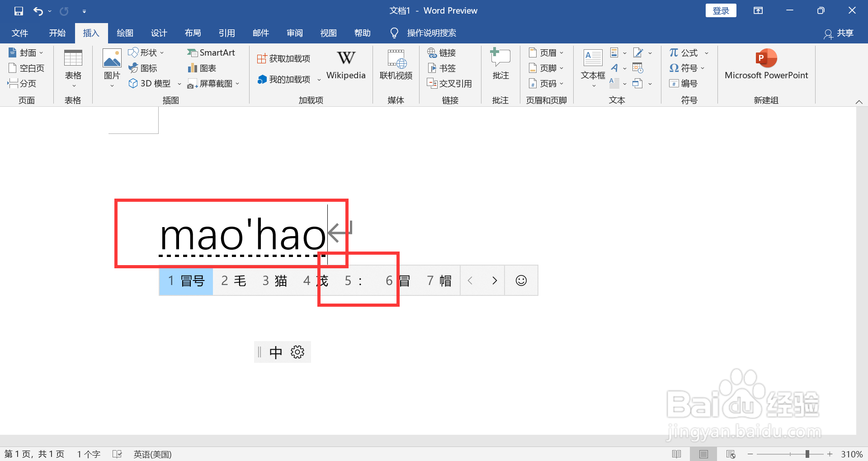
Task: Collapse the ribbon with the chevron arrow
Action: [x=859, y=101]
